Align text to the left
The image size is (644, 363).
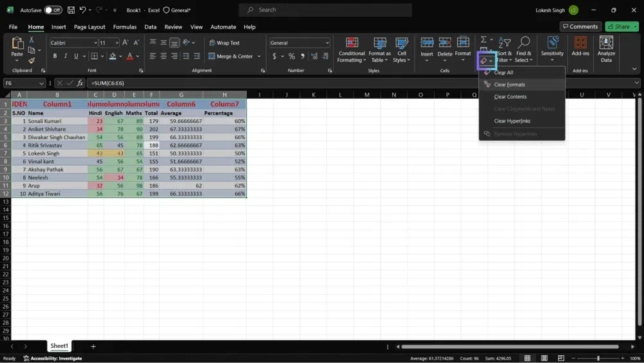[153, 56]
